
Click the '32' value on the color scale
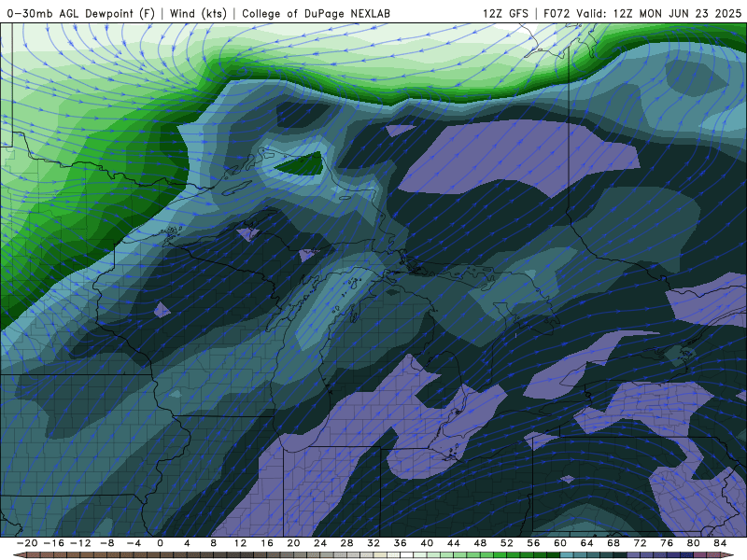point(373,543)
